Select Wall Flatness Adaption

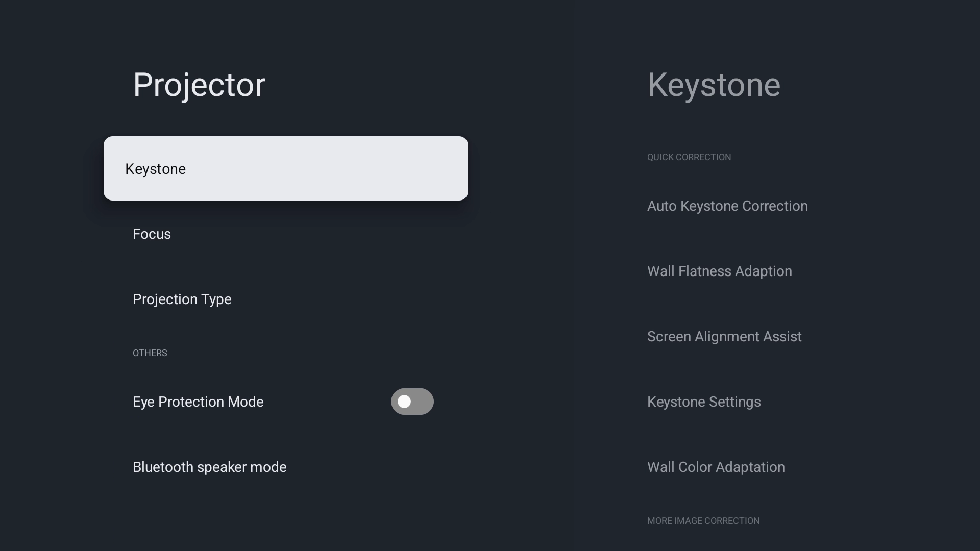pyautogui.click(x=719, y=271)
